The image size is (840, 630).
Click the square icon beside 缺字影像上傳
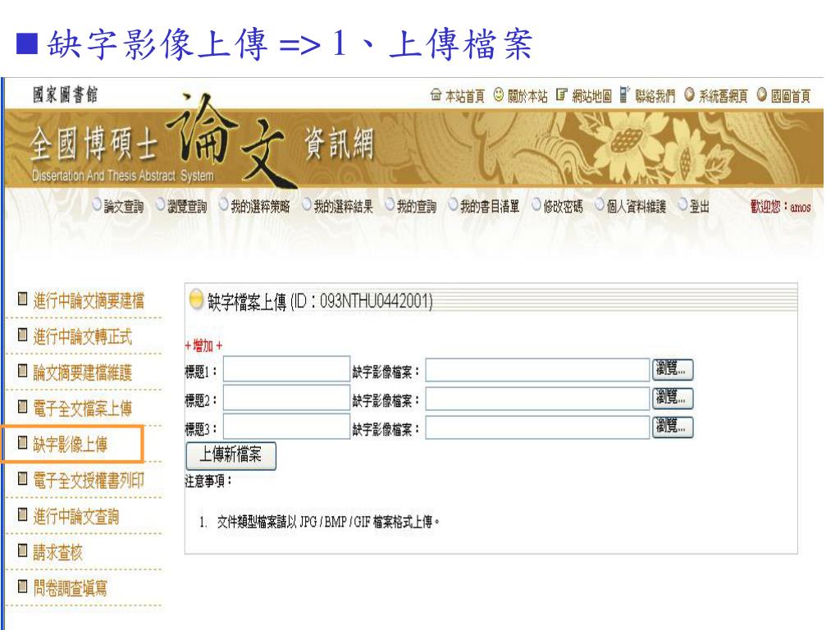(x=22, y=442)
